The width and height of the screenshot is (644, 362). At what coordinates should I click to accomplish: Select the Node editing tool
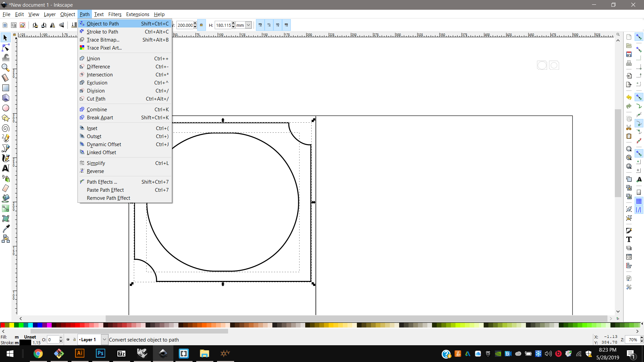point(6,48)
